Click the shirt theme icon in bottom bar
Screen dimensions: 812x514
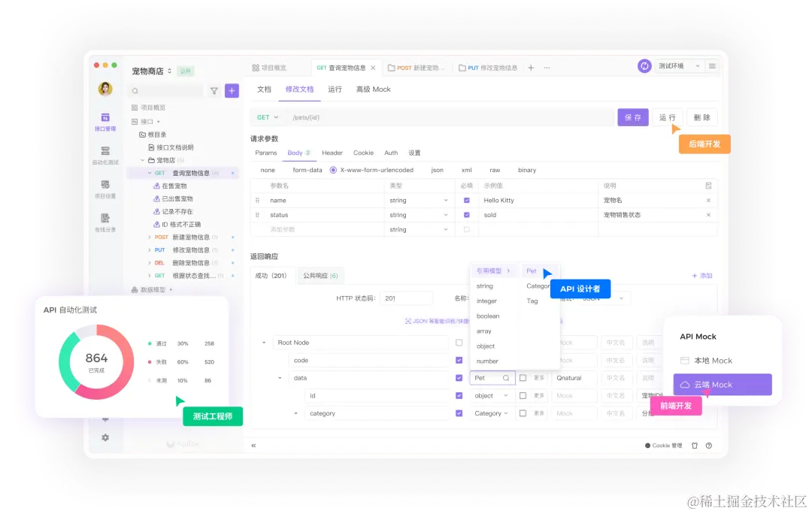coord(695,445)
